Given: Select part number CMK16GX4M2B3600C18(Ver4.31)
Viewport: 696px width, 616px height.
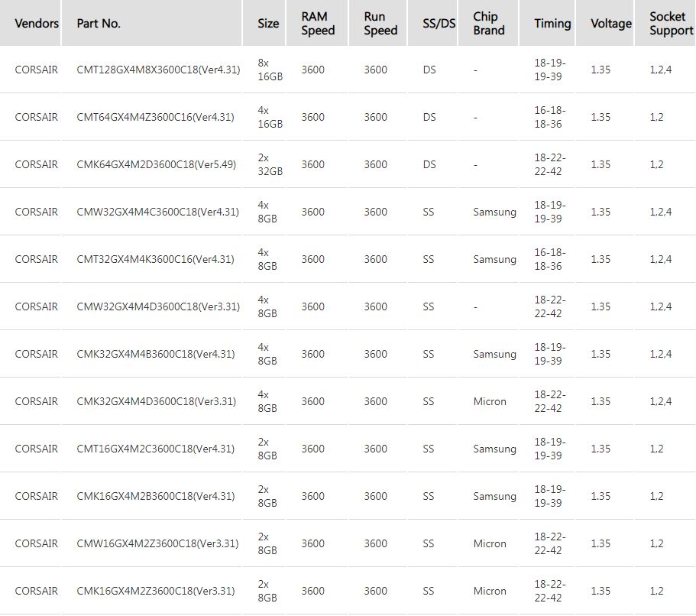Looking at the screenshot, I should (x=156, y=496).
